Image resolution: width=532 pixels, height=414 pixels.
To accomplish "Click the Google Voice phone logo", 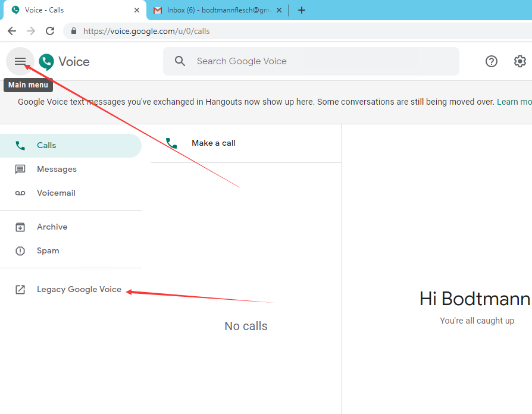I will [x=46, y=62].
